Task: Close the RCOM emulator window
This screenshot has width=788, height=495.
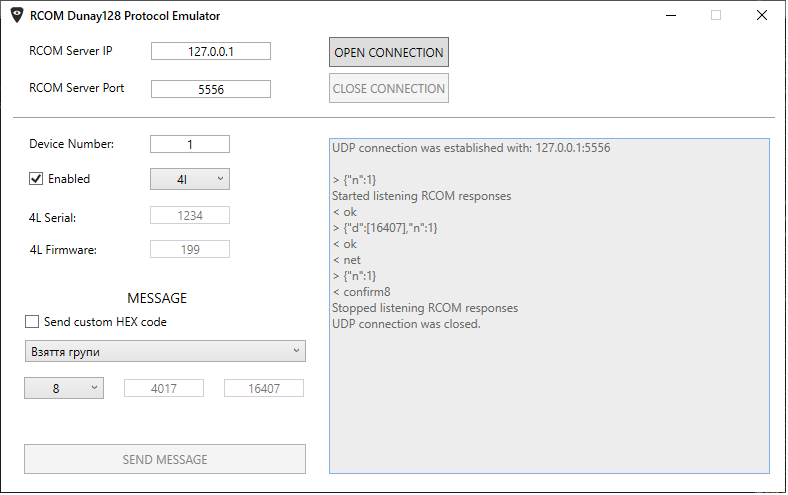Action: tap(762, 16)
